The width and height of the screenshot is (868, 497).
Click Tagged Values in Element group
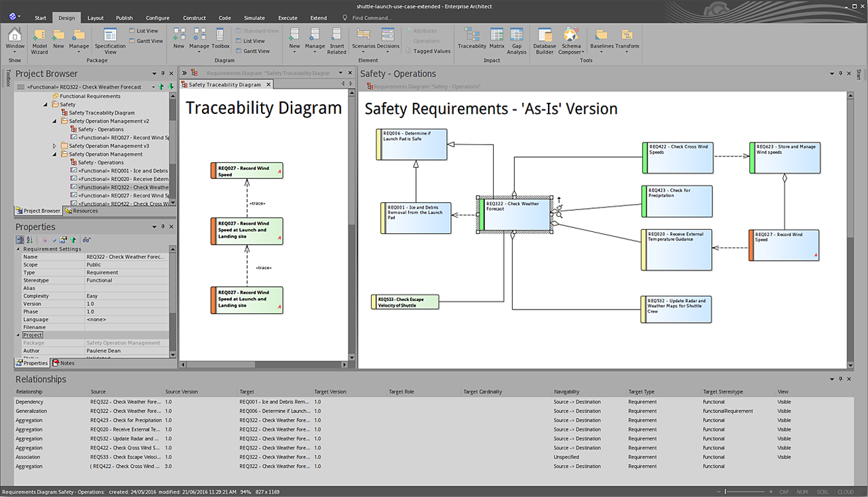[x=427, y=51]
